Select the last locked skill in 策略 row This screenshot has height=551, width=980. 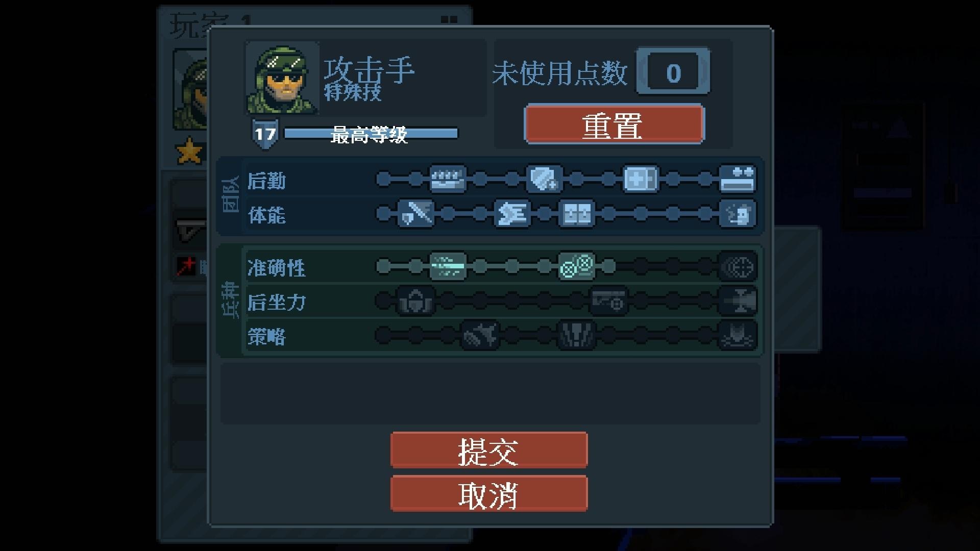tap(738, 336)
